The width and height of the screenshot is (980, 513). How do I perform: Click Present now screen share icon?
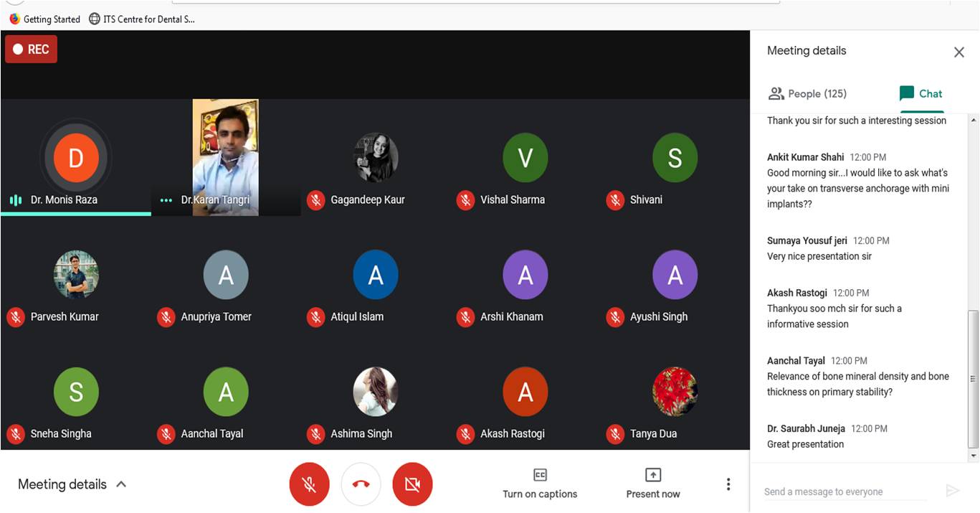[652, 475]
